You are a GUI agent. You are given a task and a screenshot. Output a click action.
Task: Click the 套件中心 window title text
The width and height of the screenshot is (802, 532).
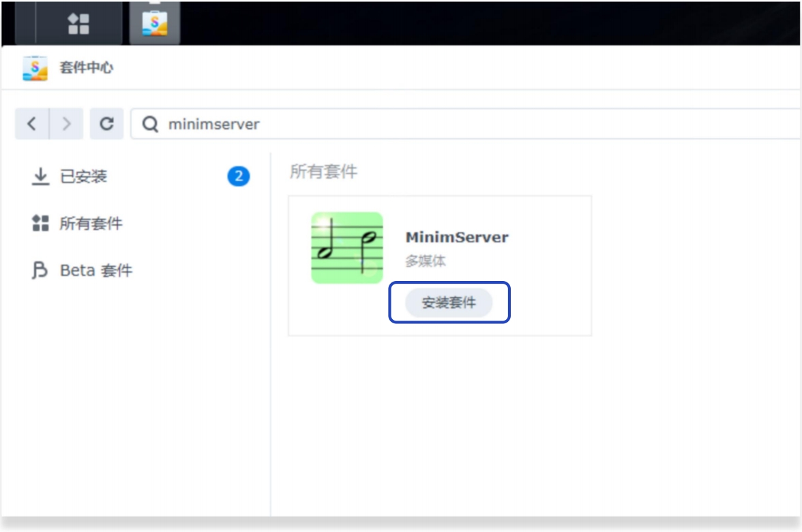pos(87,68)
